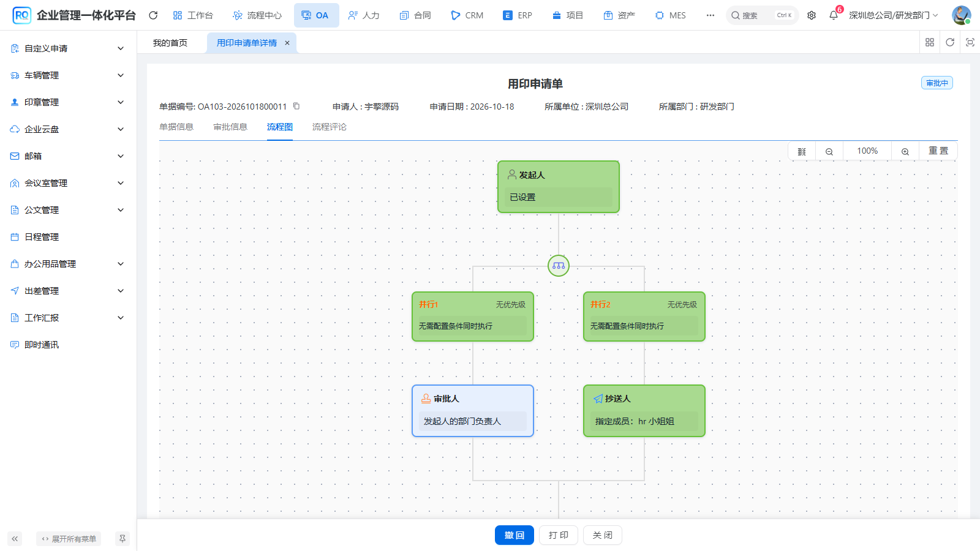Open the CRM module in top nav
980x551 pixels.
pos(467,15)
